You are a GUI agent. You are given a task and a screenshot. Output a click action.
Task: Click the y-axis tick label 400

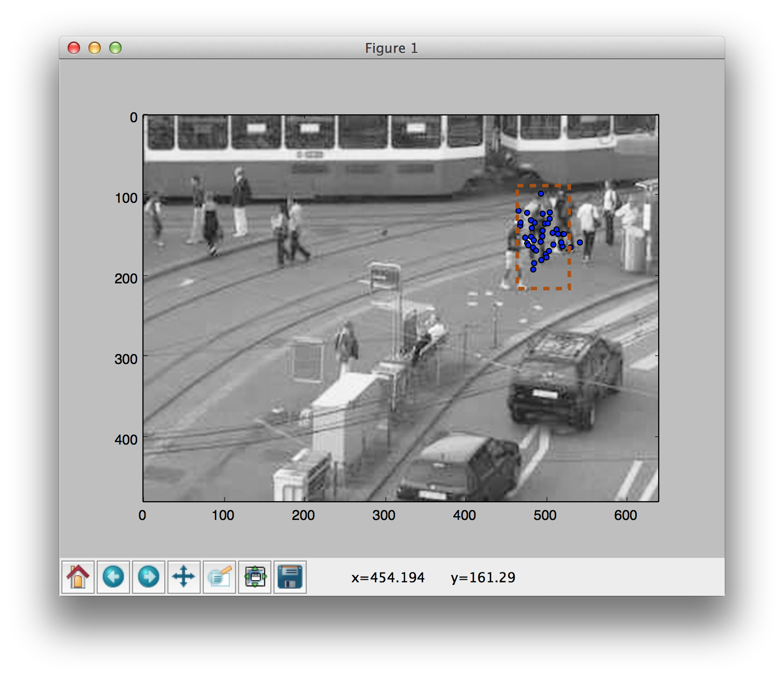click(126, 440)
